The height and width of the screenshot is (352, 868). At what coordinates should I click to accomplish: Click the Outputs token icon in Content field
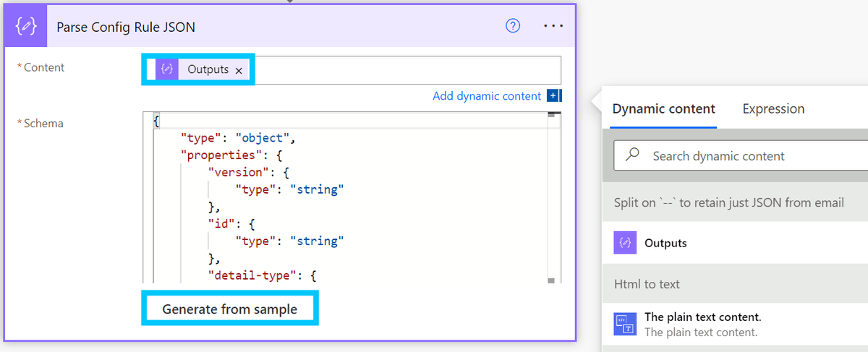[167, 69]
